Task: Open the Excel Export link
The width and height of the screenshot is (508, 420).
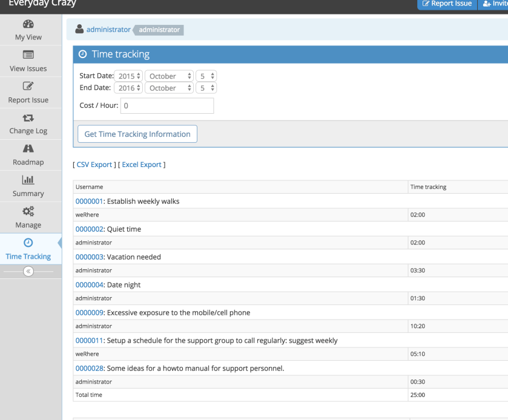Action: click(141, 164)
